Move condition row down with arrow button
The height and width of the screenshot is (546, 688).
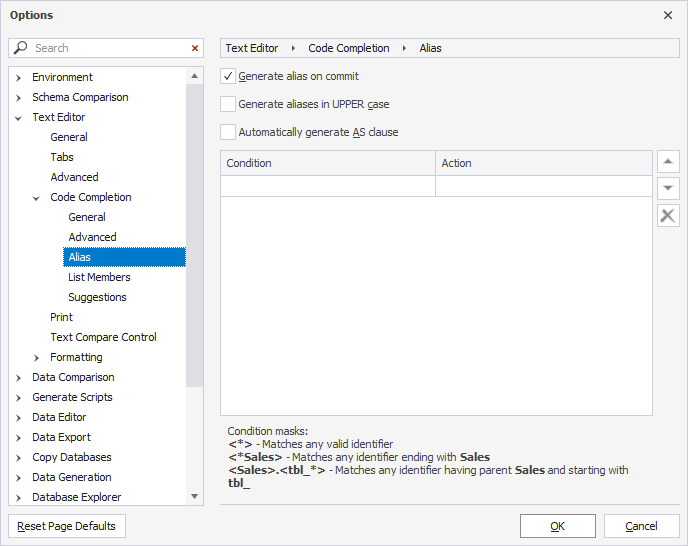[x=668, y=188]
